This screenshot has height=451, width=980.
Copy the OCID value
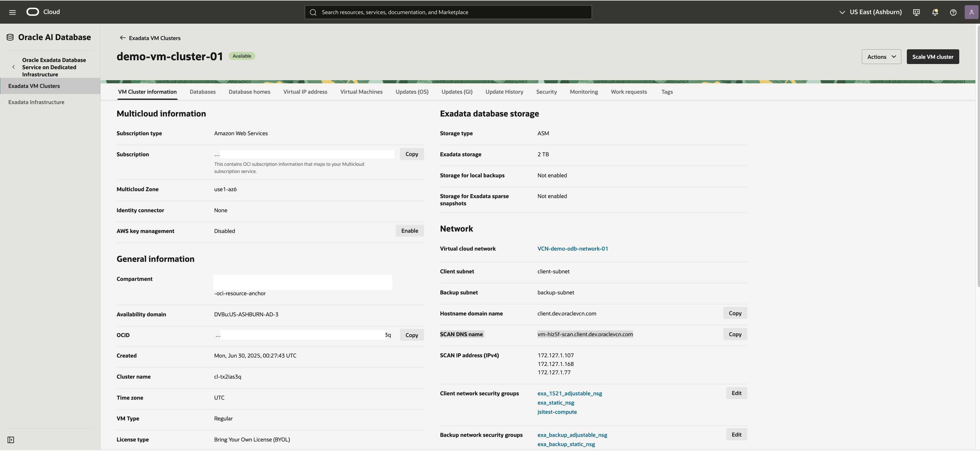[411, 335]
